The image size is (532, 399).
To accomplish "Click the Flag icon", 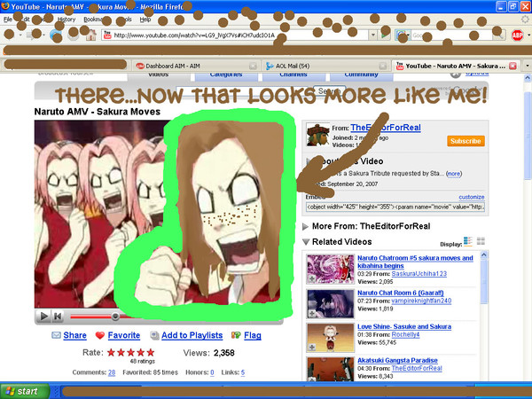I will click(x=236, y=335).
